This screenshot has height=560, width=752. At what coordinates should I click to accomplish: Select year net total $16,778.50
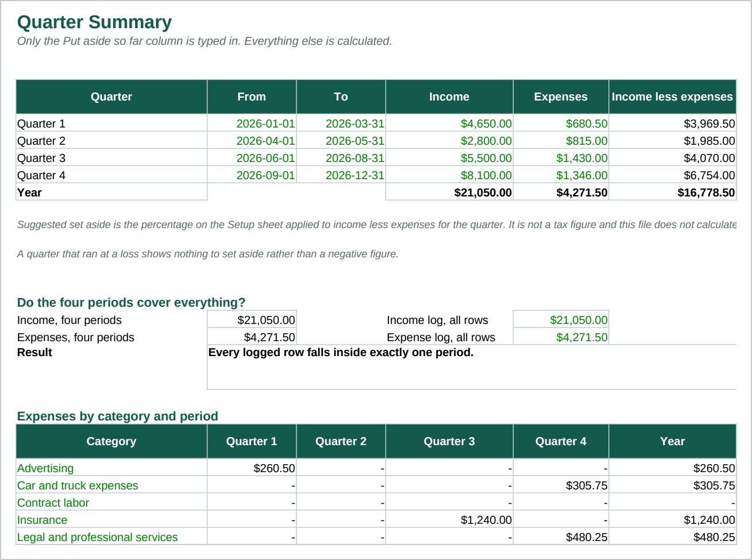[672, 192]
